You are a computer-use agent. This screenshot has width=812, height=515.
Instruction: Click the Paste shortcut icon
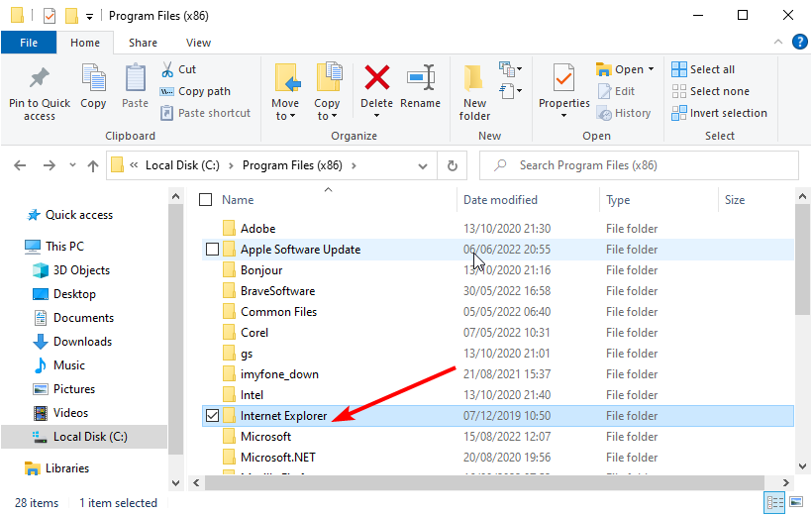coord(166,113)
